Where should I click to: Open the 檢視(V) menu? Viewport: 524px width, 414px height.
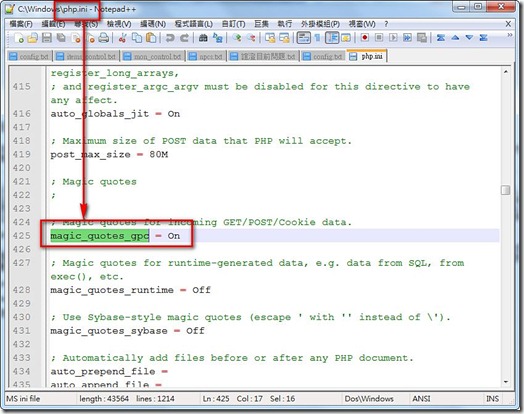(x=119, y=24)
